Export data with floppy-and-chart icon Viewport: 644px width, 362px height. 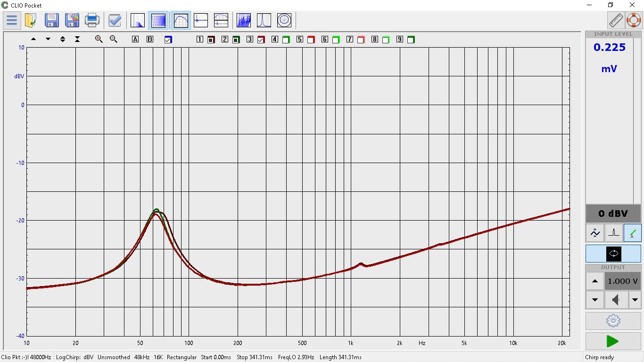point(72,20)
